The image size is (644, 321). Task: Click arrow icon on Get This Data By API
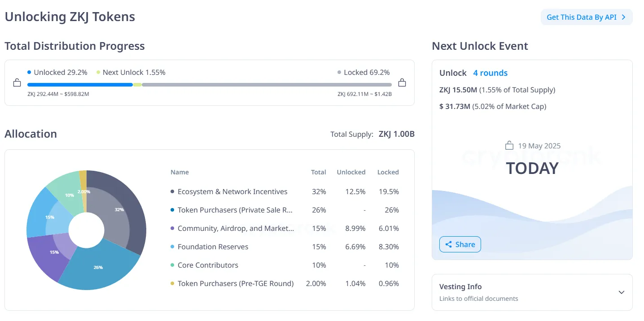click(x=623, y=17)
